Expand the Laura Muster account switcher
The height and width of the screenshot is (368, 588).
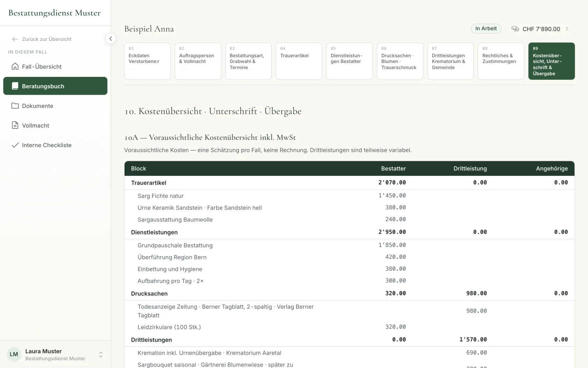(x=101, y=354)
